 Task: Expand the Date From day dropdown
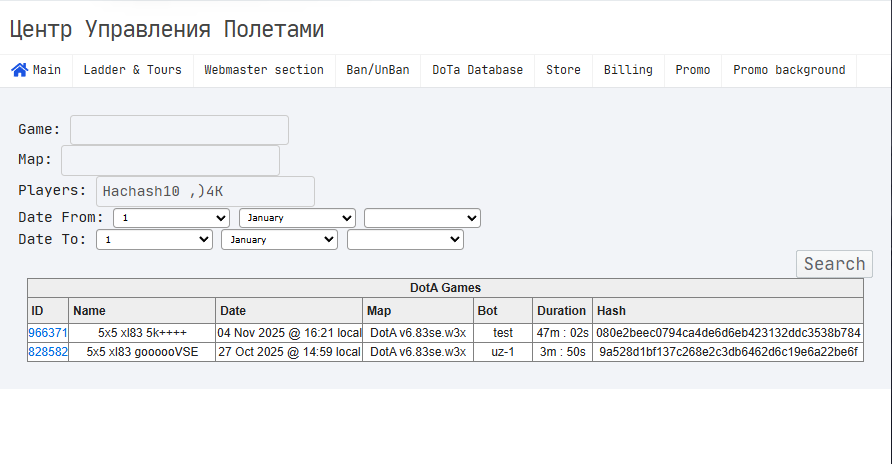pyautogui.click(x=171, y=218)
